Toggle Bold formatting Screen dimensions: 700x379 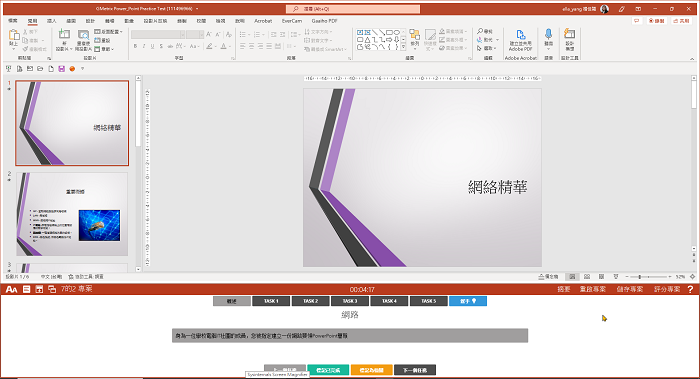coord(135,46)
